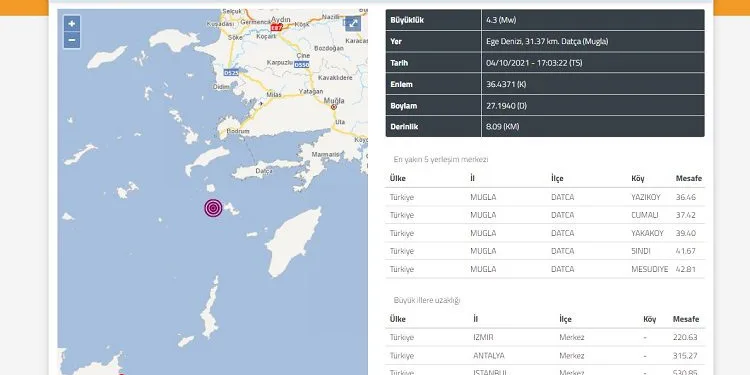The image size is (750, 375).
Task: Select the SINDI village cell
Action: [641, 251]
